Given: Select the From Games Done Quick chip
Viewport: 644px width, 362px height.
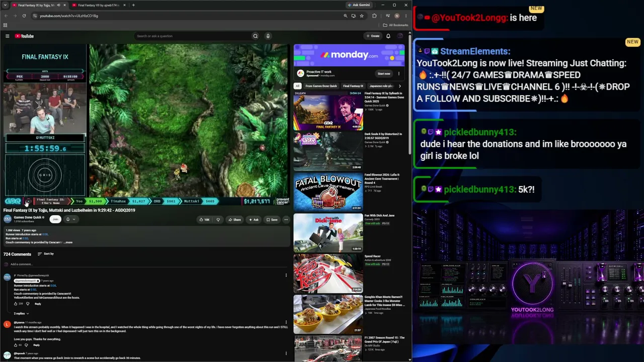Looking at the screenshot, I should [321, 86].
